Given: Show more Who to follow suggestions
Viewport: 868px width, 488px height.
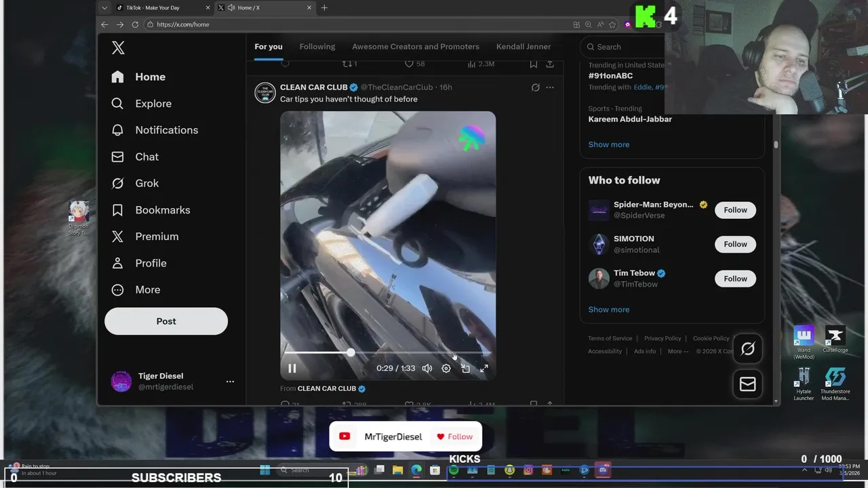Looking at the screenshot, I should (x=609, y=310).
